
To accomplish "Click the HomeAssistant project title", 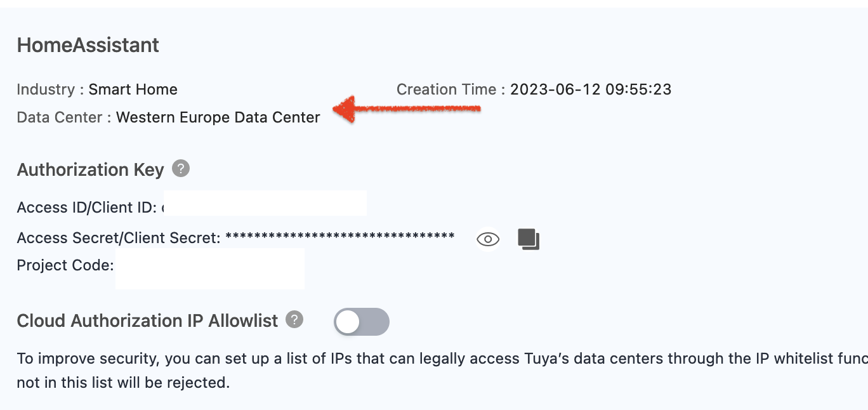I will tap(88, 45).
